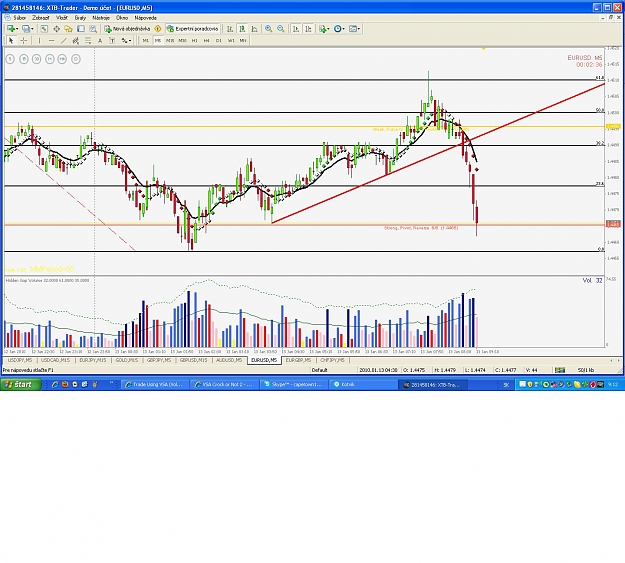Open the Strategy Tester panel
The height and width of the screenshot is (563, 625).
pos(93,29)
